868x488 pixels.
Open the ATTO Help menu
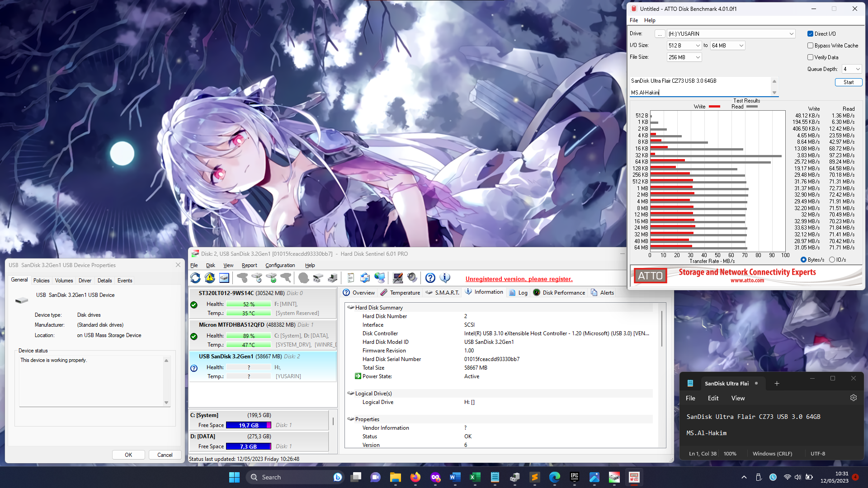pyautogui.click(x=650, y=20)
